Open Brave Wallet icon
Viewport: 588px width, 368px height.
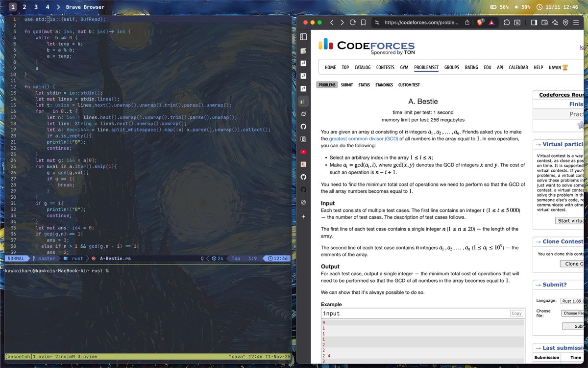coord(544,23)
